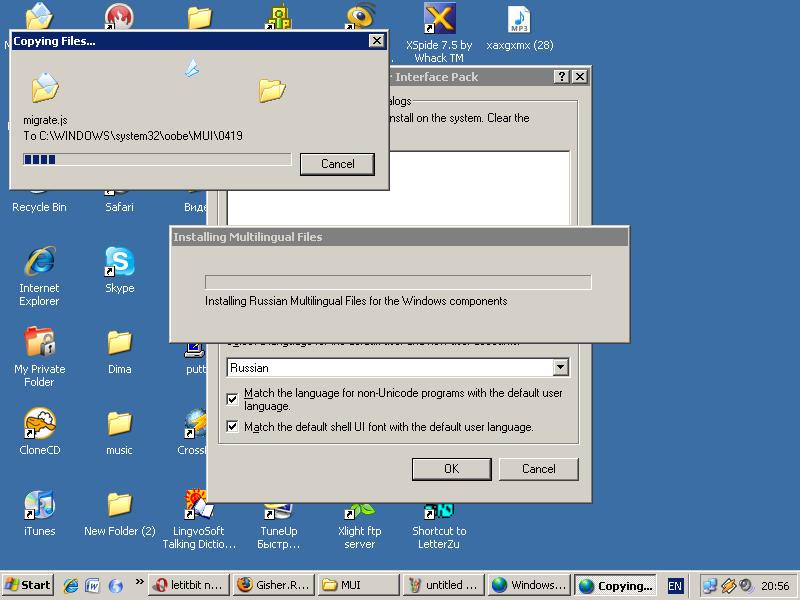Screen dimensions: 800x600
Task: Open the EN language bar selector
Action: (x=675, y=586)
